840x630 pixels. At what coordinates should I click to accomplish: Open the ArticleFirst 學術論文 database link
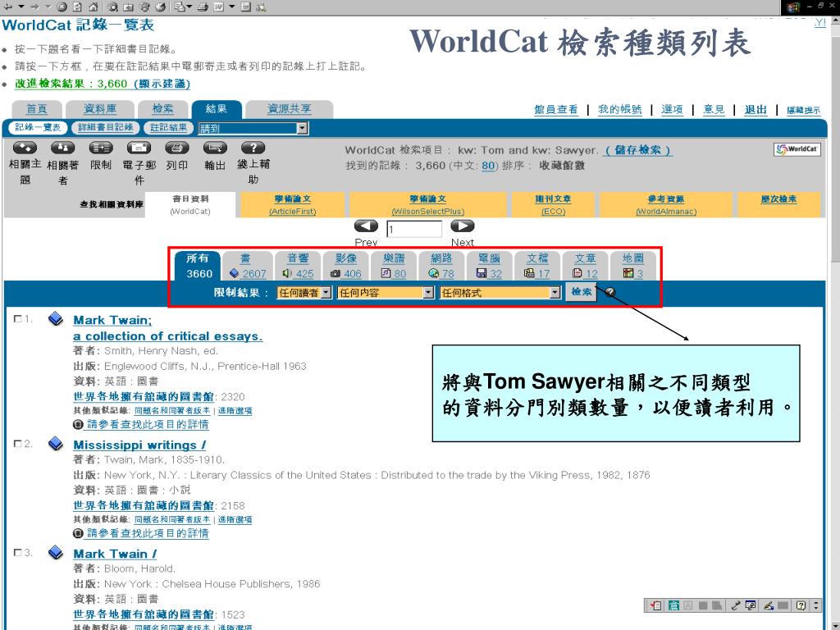coord(293,204)
